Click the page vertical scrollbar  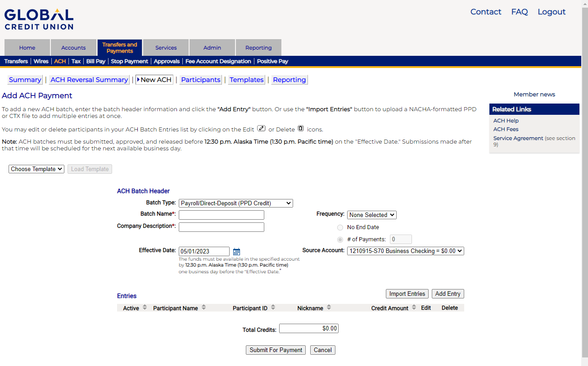(x=584, y=183)
